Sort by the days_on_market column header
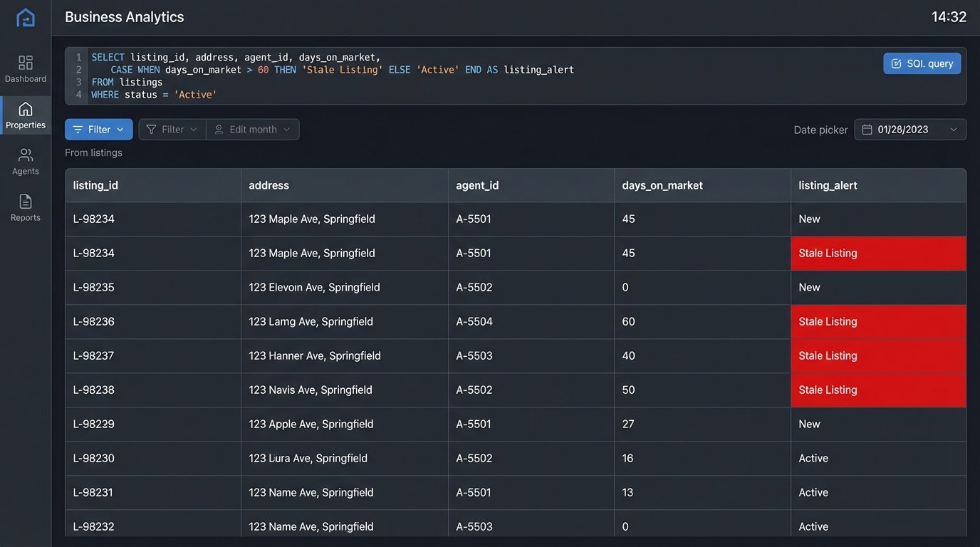The width and height of the screenshot is (980, 547). coord(662,184)
